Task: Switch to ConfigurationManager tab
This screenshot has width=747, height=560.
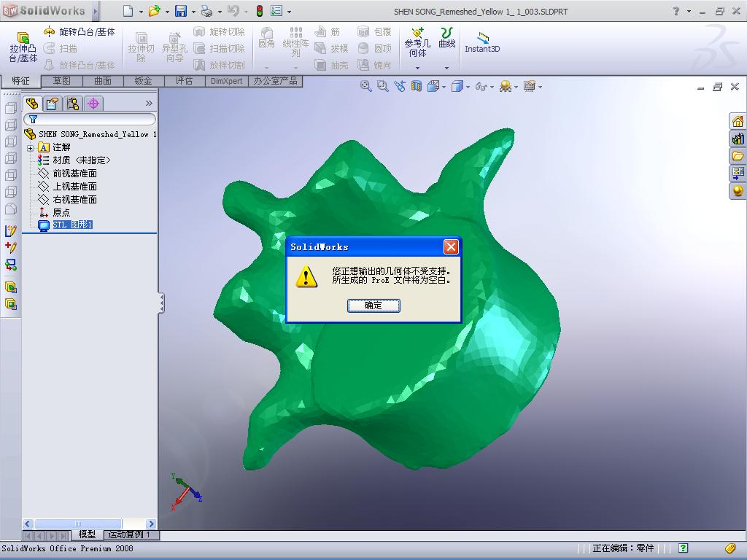Action: point(73,104)
